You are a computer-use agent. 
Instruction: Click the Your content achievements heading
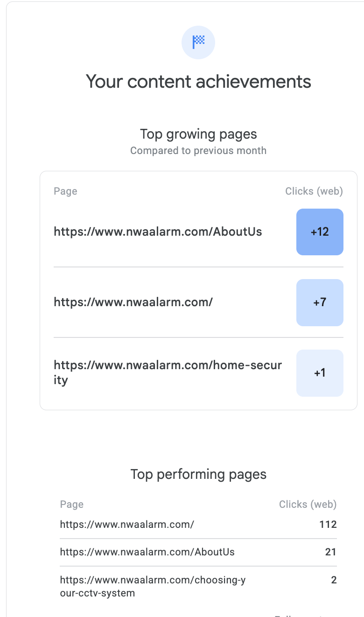click(198, 82)
